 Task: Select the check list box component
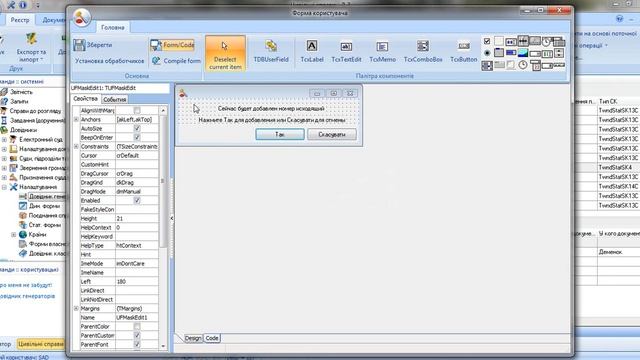pyautogui.click(x=487, y=65)
